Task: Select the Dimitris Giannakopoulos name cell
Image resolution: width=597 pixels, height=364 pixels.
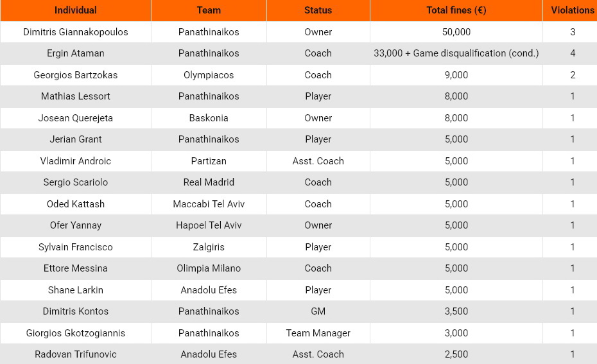Action: click(x=76, y=32)
